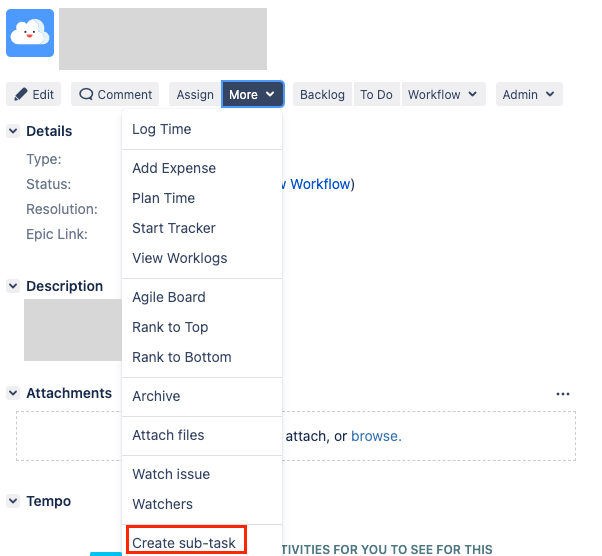This screenshot has width=602, height=556.
Task: Select Log Time from menu
Action: [202, 129]
